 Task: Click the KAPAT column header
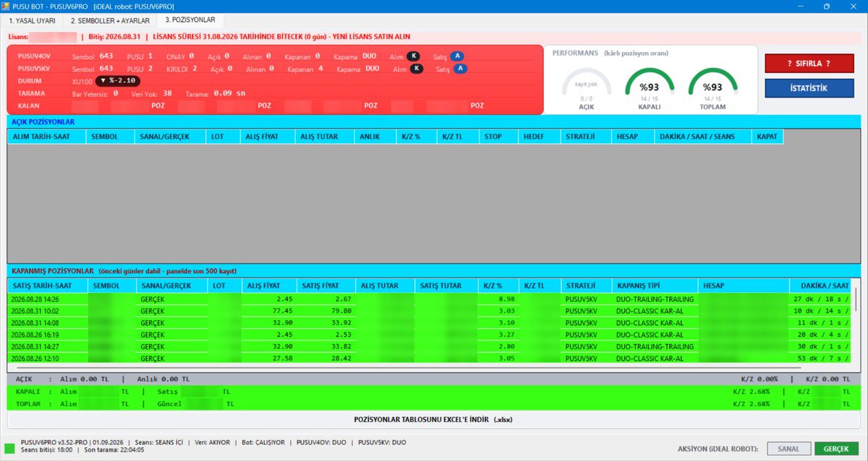767,136
